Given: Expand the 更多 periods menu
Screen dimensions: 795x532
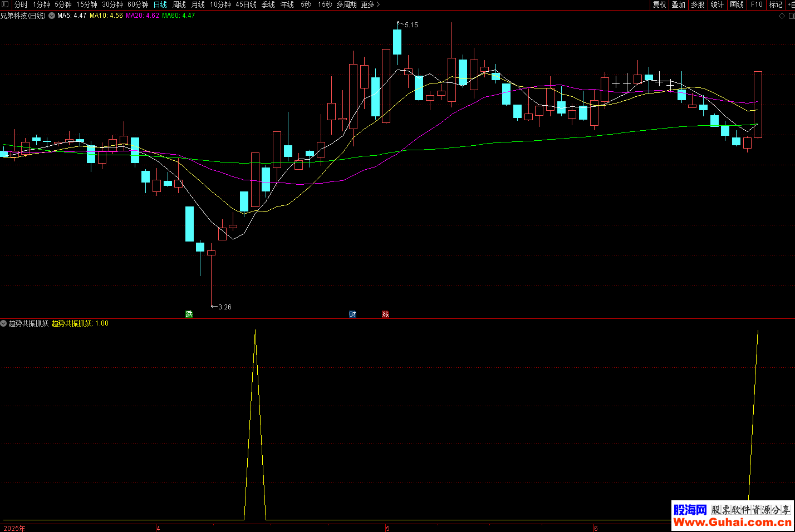Looking at the screenshot, I should pyautogui.click(x=370, y=4).
